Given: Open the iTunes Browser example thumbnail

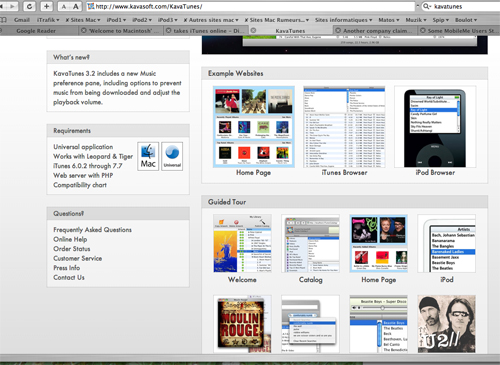Looking at the screenshot, I should (x=344, y=127).
